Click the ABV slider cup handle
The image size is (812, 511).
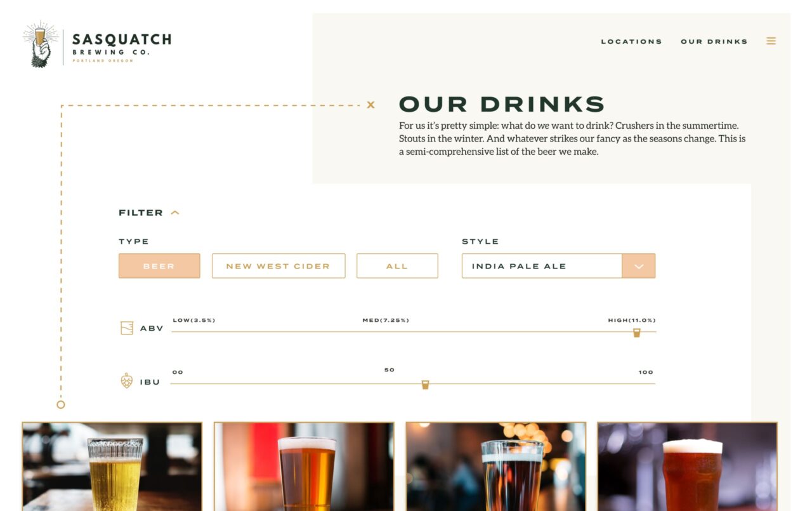point(636,333)
